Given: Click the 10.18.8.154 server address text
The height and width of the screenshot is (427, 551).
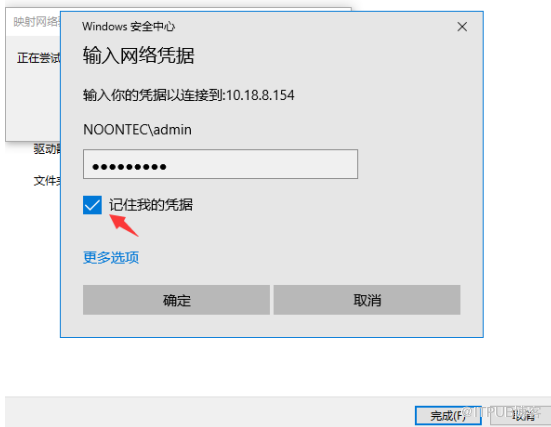Looking at the screenshot, I should tap(260, 95).
